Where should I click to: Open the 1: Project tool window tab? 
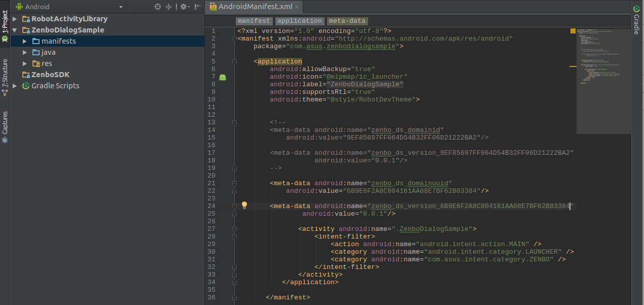5,25
